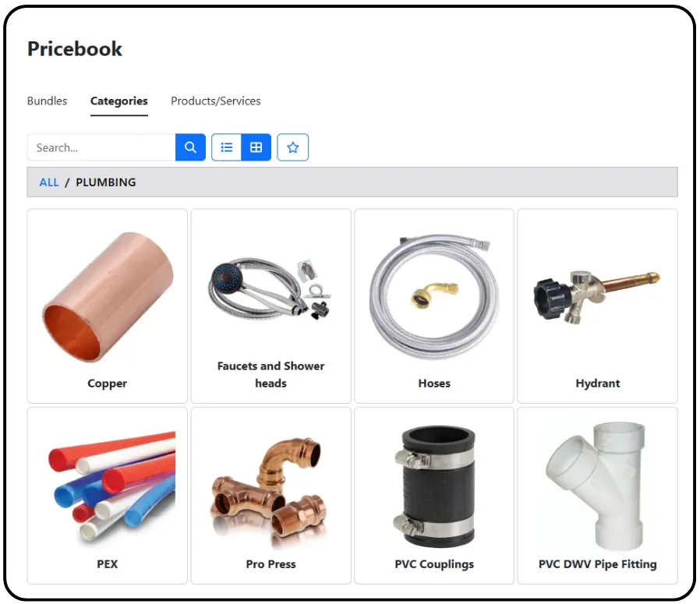The image size is (700, 604).
Task: Open the PVC DWV Pipe Fitting category
Action: click(597, 496)
